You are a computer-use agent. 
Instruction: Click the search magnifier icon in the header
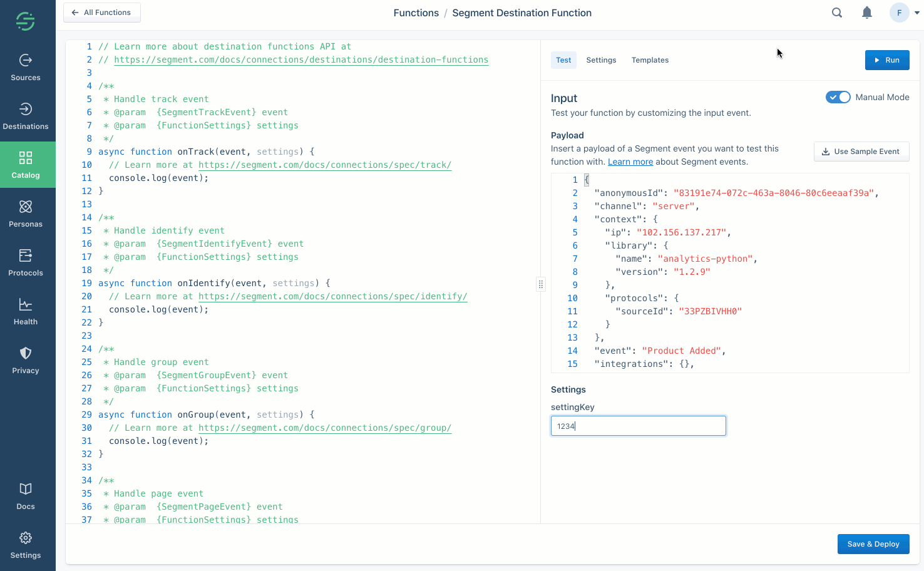(836, 13)
